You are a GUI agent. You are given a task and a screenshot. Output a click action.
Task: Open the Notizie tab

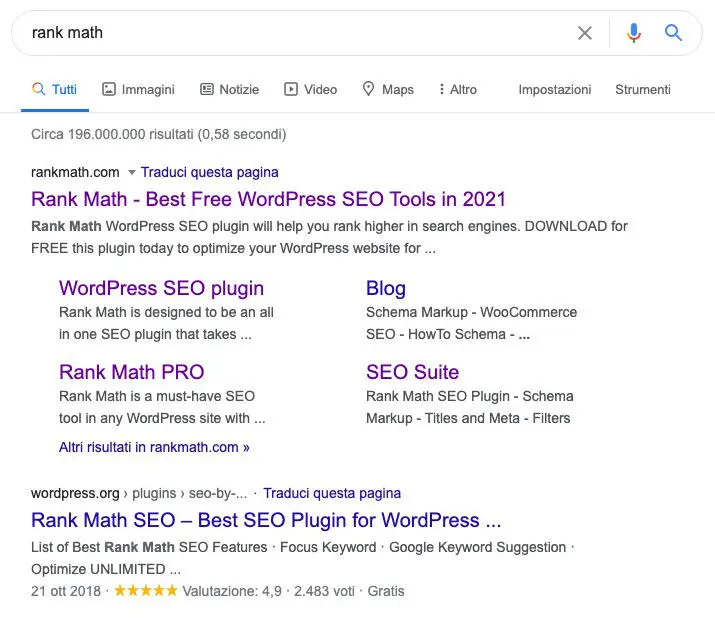pyautogui.click(x=230, y=89)
